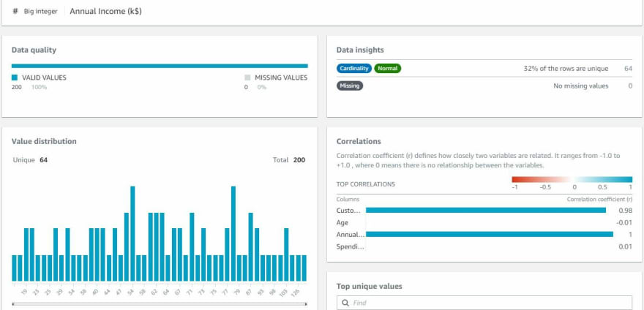Click the horizontal scrollbar under the histogram

point(160,304)
